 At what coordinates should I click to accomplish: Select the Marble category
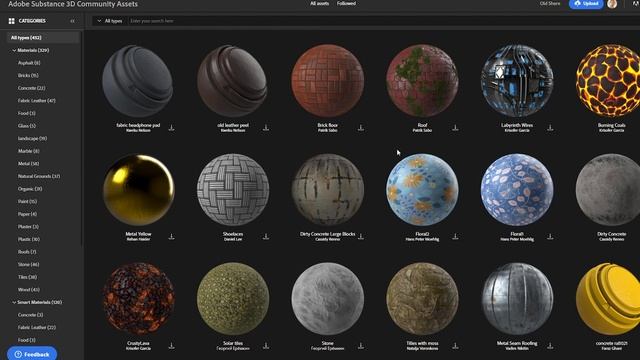click(x=29, y=151)
